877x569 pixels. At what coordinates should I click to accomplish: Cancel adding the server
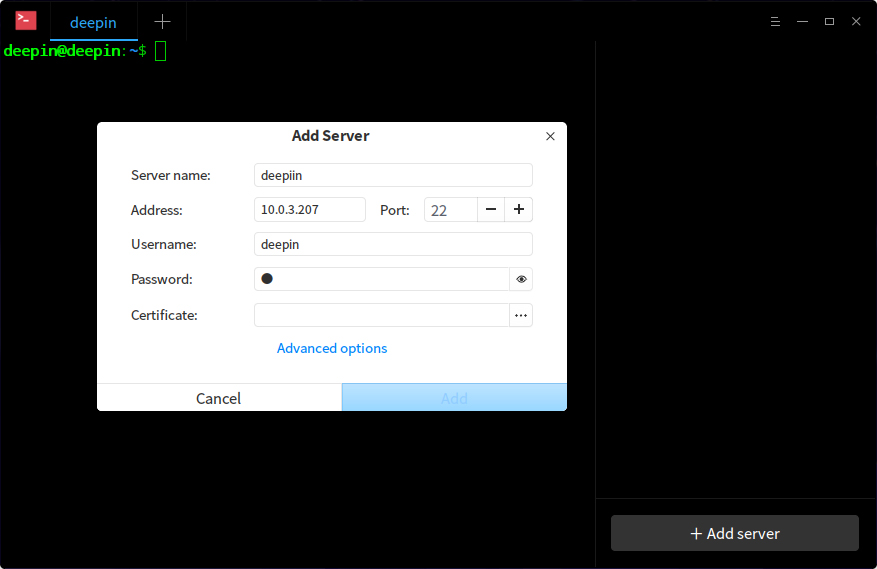click(x=219, y=398)
